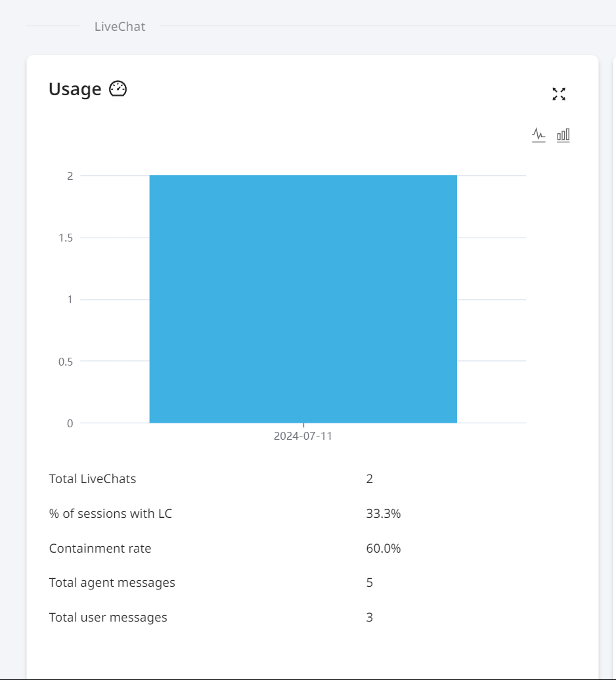Expand the Usage card to fullscreen
The image size is (616, 680).
click(x=559, y=94)
